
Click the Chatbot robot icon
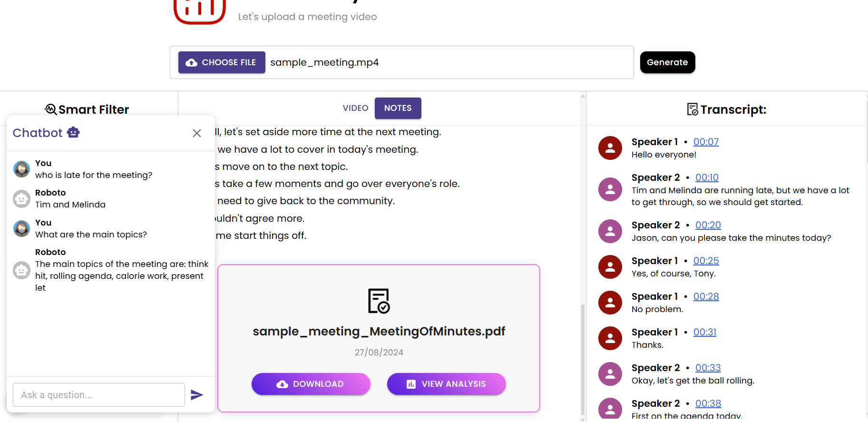(x=73, y=132)
